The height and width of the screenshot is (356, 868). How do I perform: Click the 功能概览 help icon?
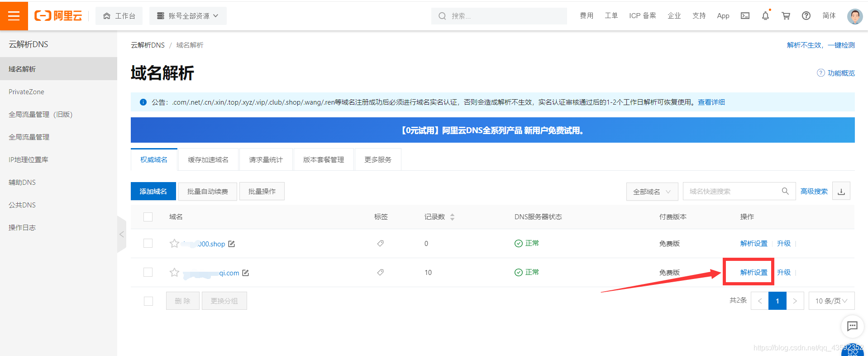[x=820, y=73]
